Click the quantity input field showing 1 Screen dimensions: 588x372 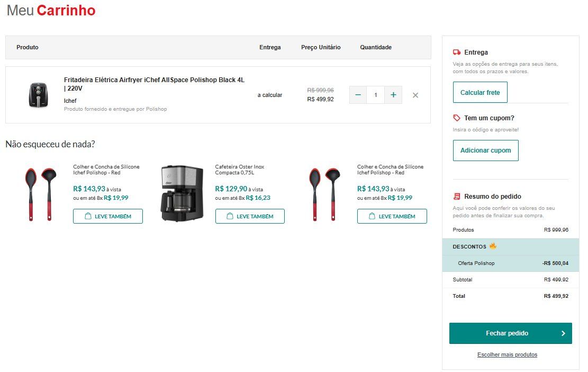tap(376, 95)
